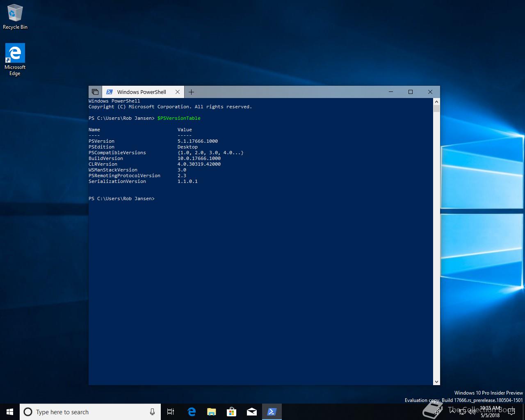Screen dimensions: 525x420
Task: Select the Microsoft Edge desktop shortcut
Action: (15, 59)
